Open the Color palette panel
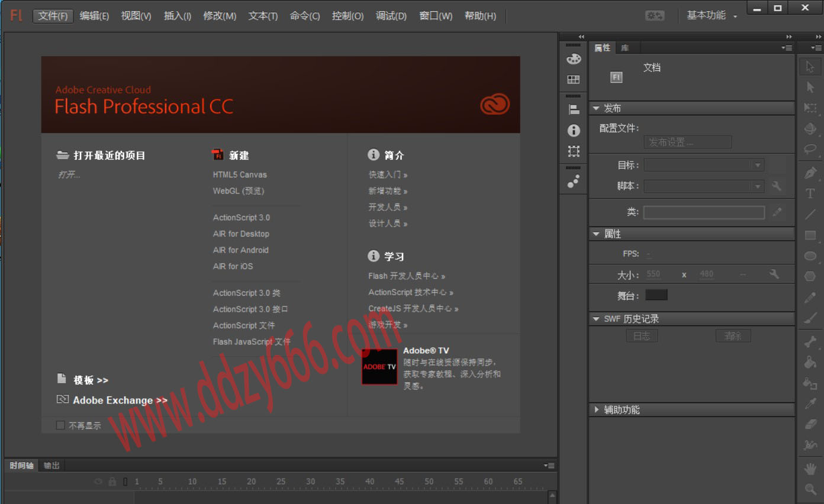Image resolution: width=824 pixels, height=504 pixels. click(x=574, y=59)
